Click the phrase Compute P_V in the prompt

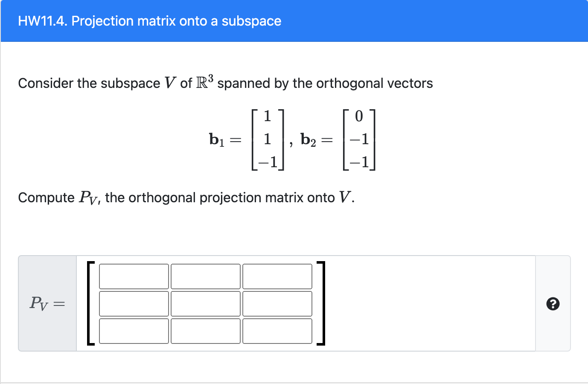(x=60, y=197)
